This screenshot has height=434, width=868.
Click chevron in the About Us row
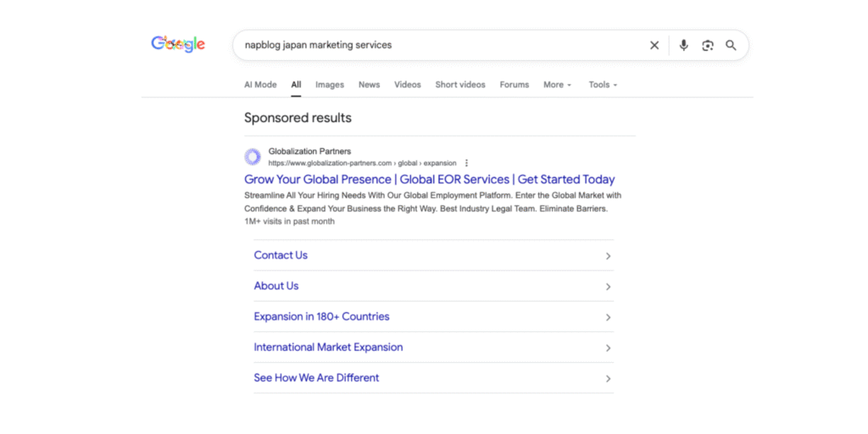click(608, 287)
